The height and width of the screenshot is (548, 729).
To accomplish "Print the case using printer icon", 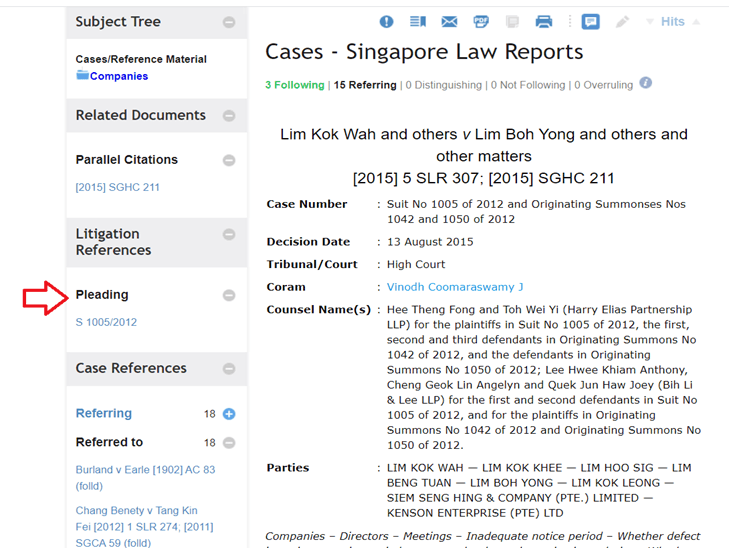I will click(x=543, y=21).
